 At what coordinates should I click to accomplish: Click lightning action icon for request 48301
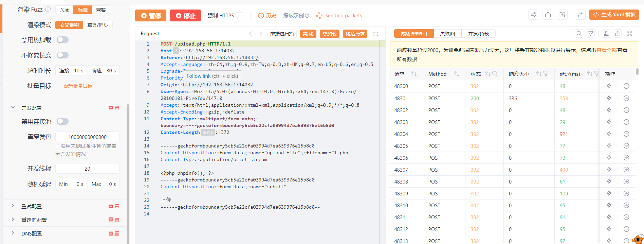[609, 98]
